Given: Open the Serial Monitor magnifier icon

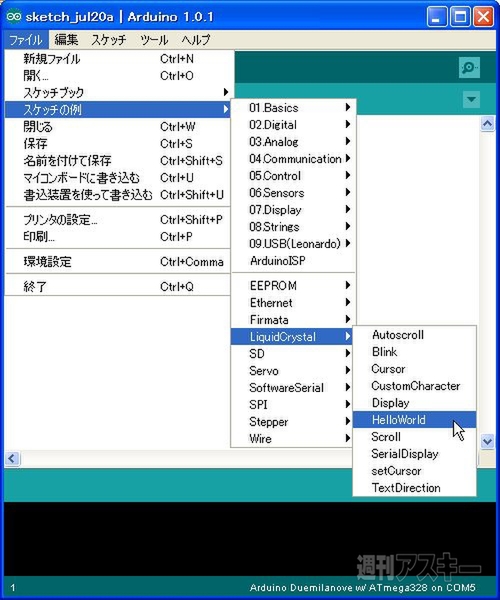Looking at the screenshot, I should (469, 67).
